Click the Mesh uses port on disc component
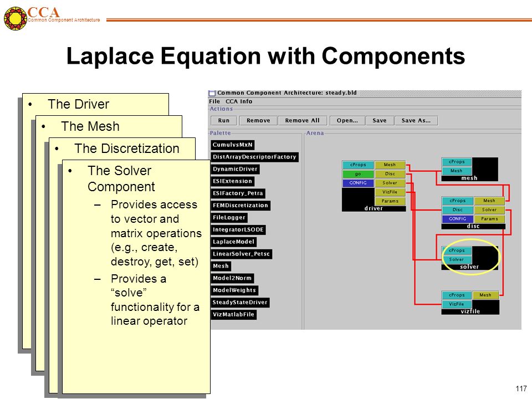 coord(489,201)
